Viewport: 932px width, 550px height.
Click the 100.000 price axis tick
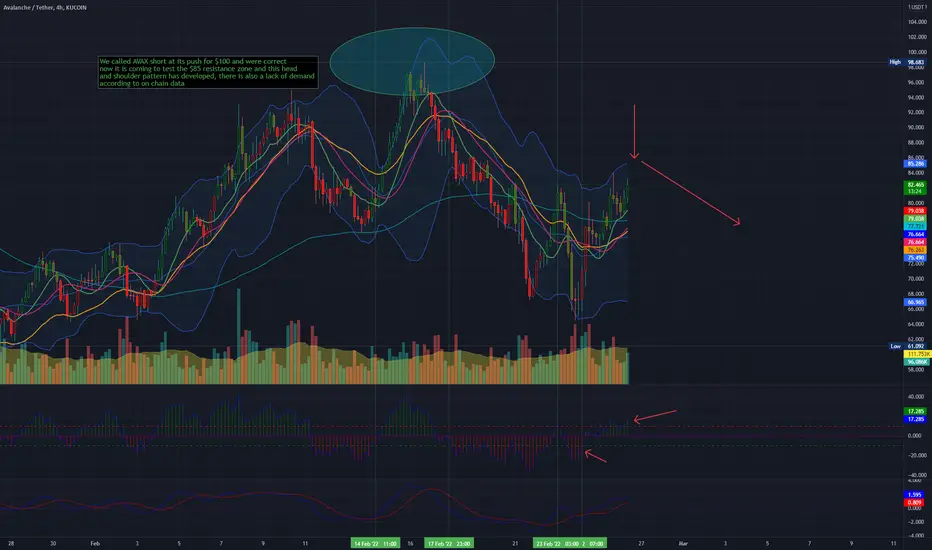[x=916, y=52]
